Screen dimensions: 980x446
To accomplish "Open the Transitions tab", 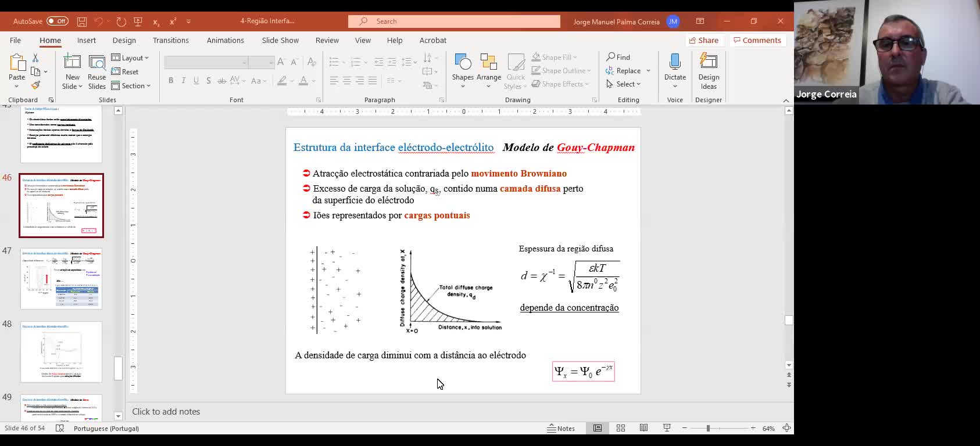I will pos(170,40).
